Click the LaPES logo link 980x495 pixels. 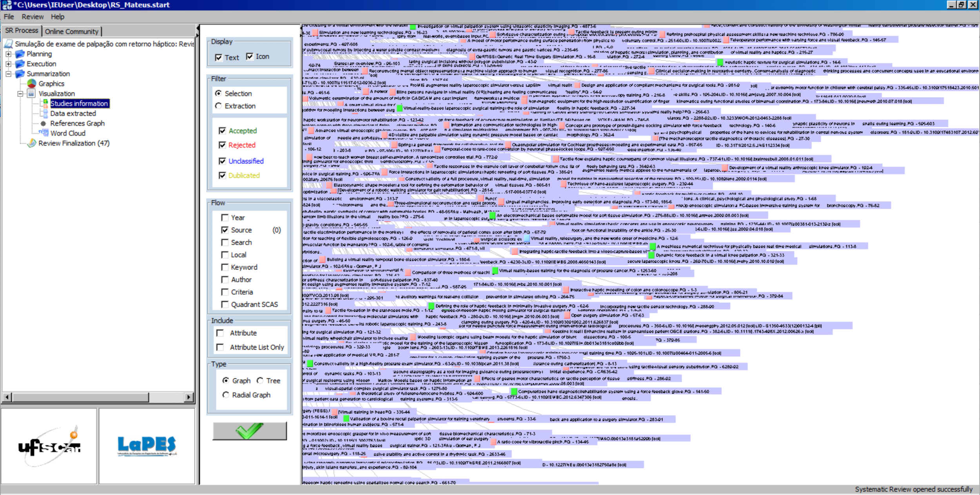[x=147, y=446]
